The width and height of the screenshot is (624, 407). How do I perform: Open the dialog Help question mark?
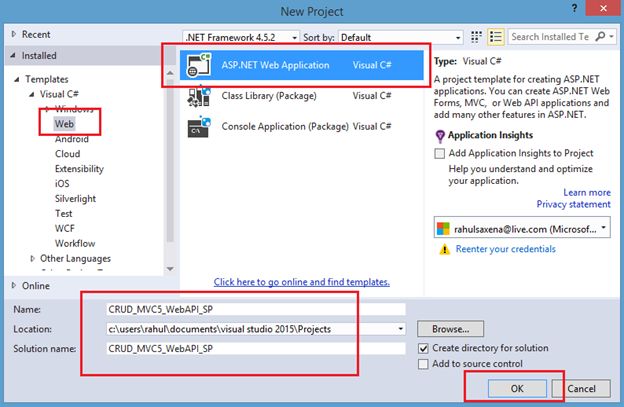(574, 8)
